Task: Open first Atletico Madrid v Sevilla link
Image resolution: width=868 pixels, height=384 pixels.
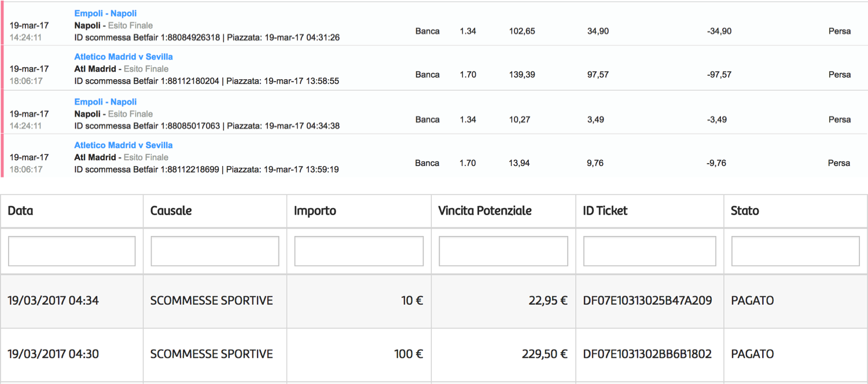Action: tap(123, 57)
